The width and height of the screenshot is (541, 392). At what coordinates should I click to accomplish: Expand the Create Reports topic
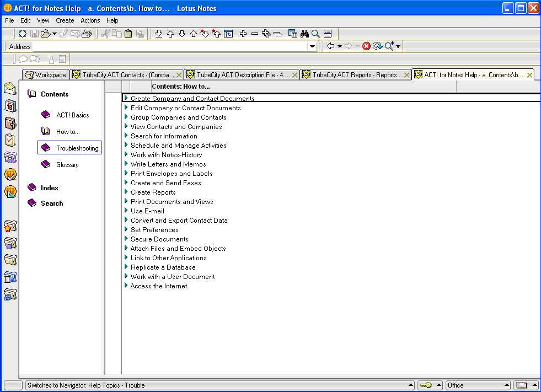point(126,192)
